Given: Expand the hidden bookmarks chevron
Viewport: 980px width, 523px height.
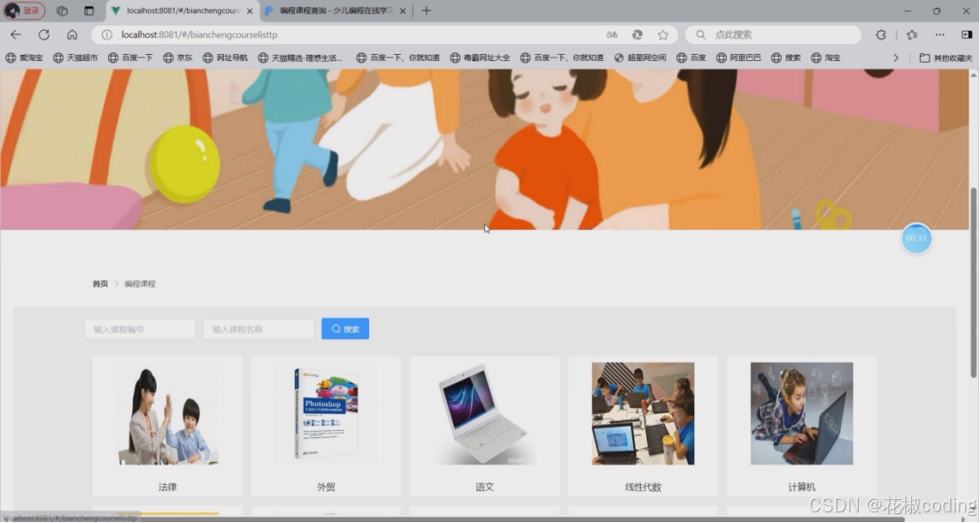Looking at the screenshot, I should (896, 58).
